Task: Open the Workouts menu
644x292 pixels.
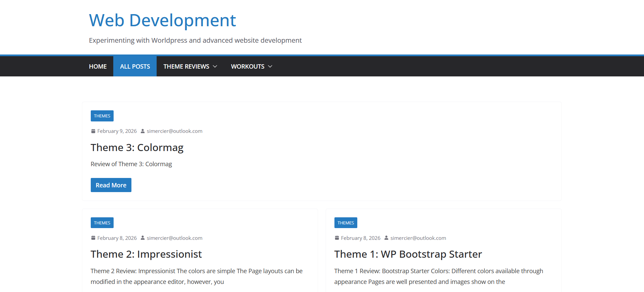Action: [x=247, y=67]
